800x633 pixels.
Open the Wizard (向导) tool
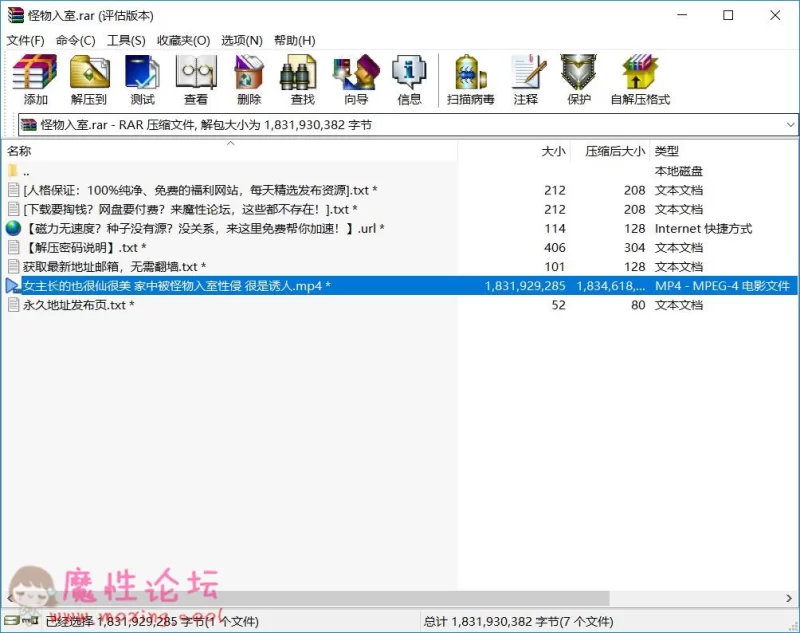point(356,72)
